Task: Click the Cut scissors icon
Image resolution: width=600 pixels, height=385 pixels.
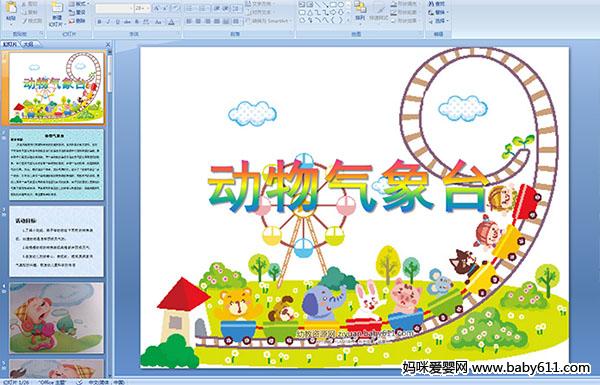Action: [25, 4]
